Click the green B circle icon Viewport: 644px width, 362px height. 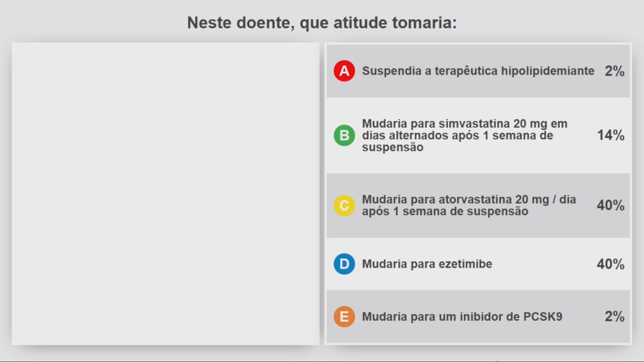click(344, 135)
